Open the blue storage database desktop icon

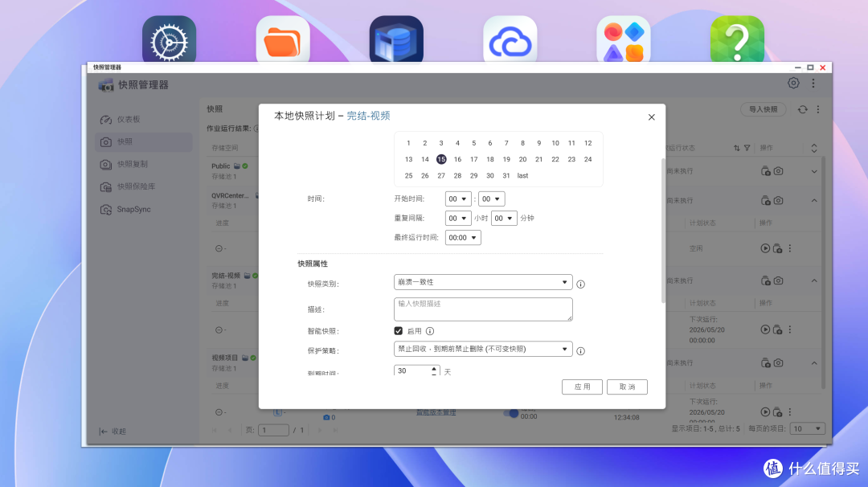click(x=396, y=39)
